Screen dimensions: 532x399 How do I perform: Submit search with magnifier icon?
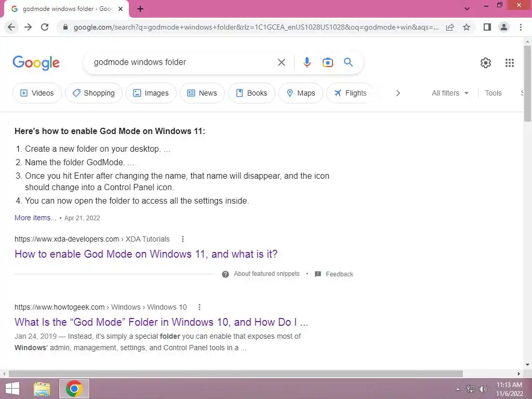348,62
